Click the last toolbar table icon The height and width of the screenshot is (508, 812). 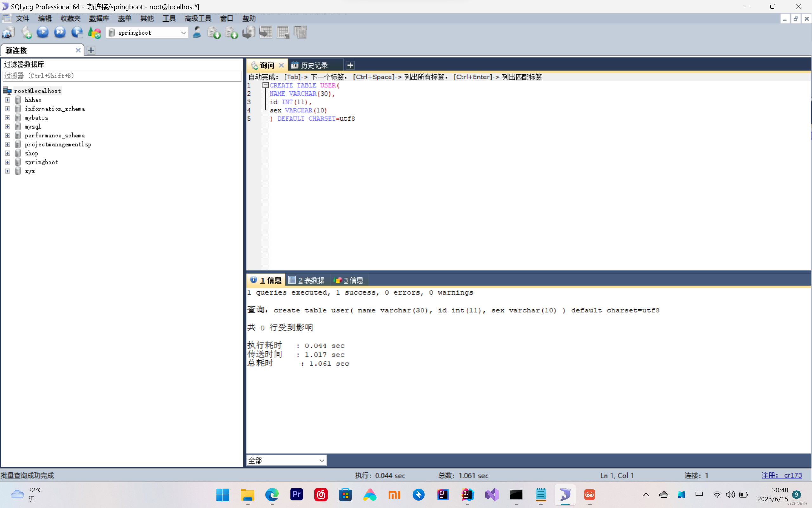pyautogui.click(x=300, y=33)
